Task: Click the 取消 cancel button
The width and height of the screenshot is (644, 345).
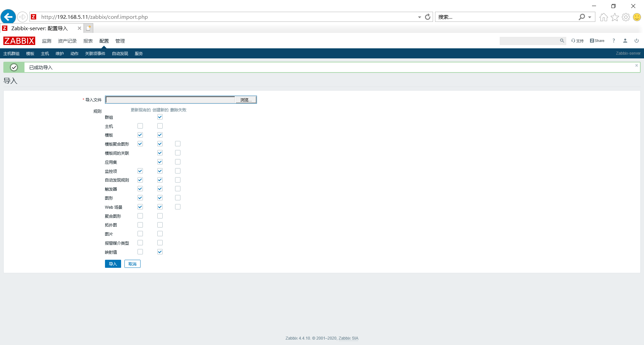Action: click(x=132, y=264)
